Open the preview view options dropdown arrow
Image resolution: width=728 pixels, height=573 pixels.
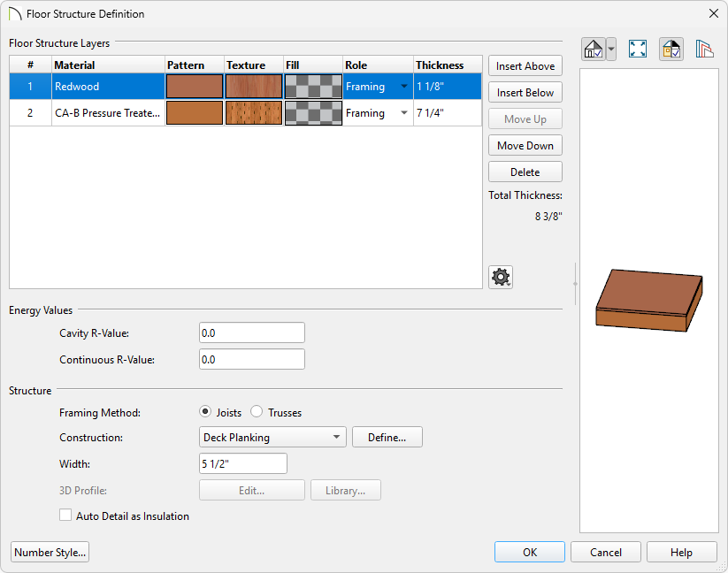611,49
